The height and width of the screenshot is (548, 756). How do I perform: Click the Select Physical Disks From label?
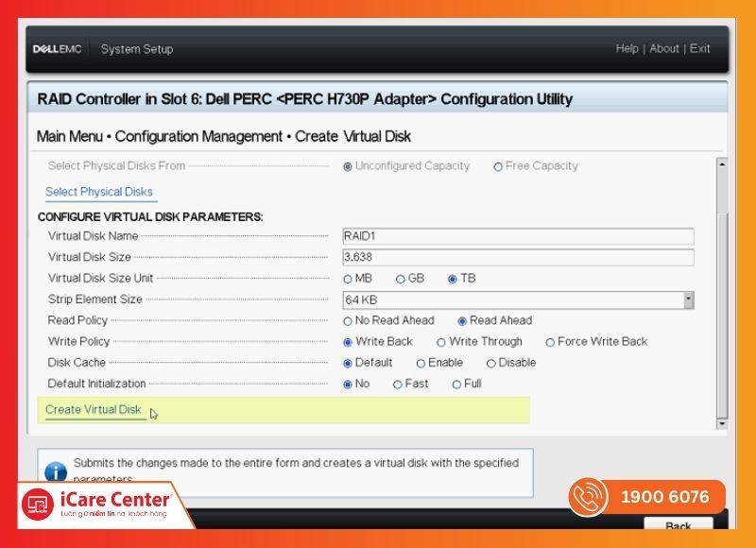pos(116,165)
